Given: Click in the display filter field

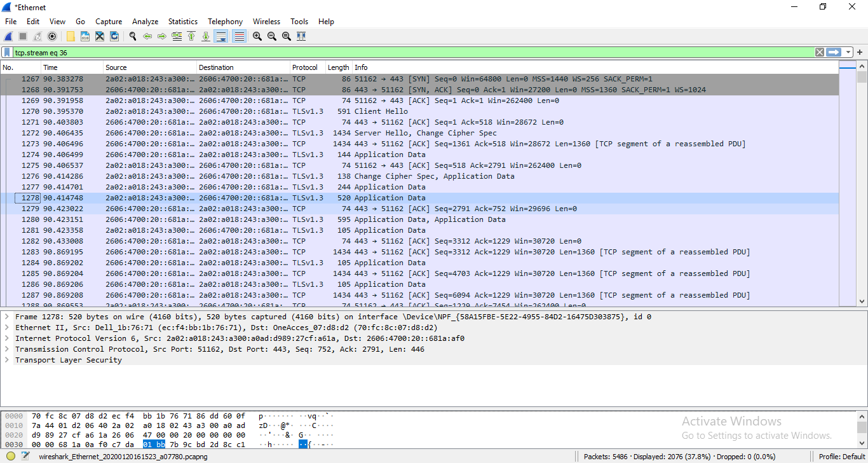Looking at the screenshot, I should click(x=413, y=52).
